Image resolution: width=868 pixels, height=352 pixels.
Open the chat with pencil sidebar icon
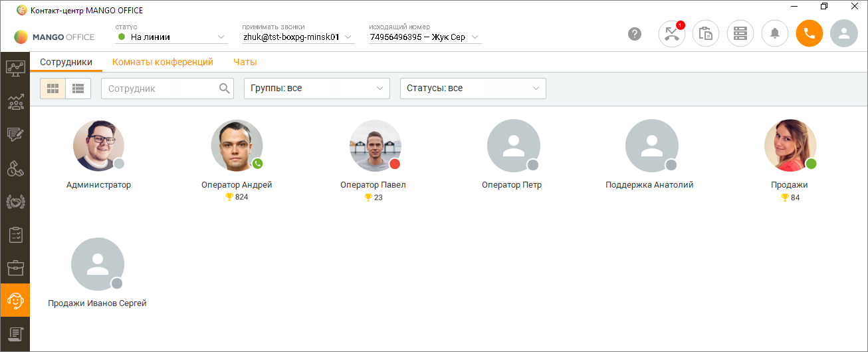click(15, 134)
